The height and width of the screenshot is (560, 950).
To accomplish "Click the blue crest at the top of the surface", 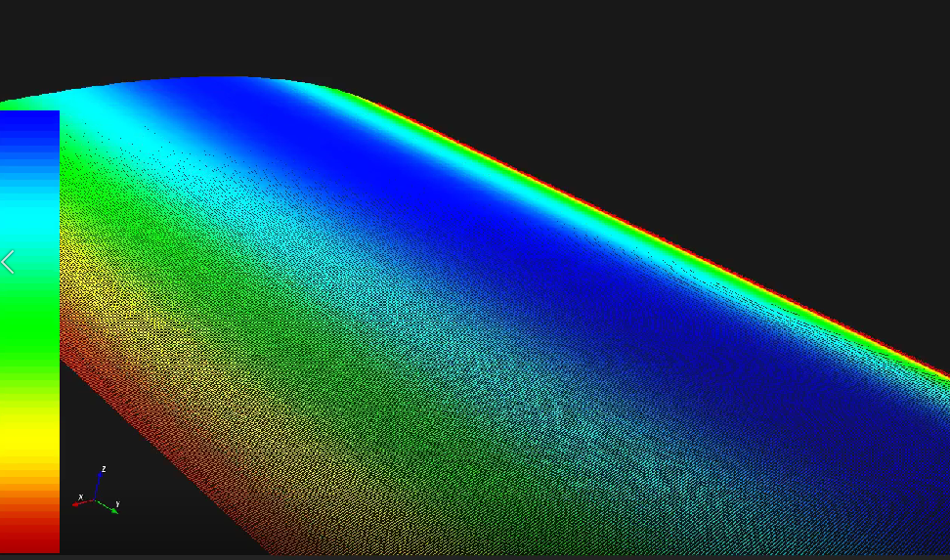I will click(225, 90).
